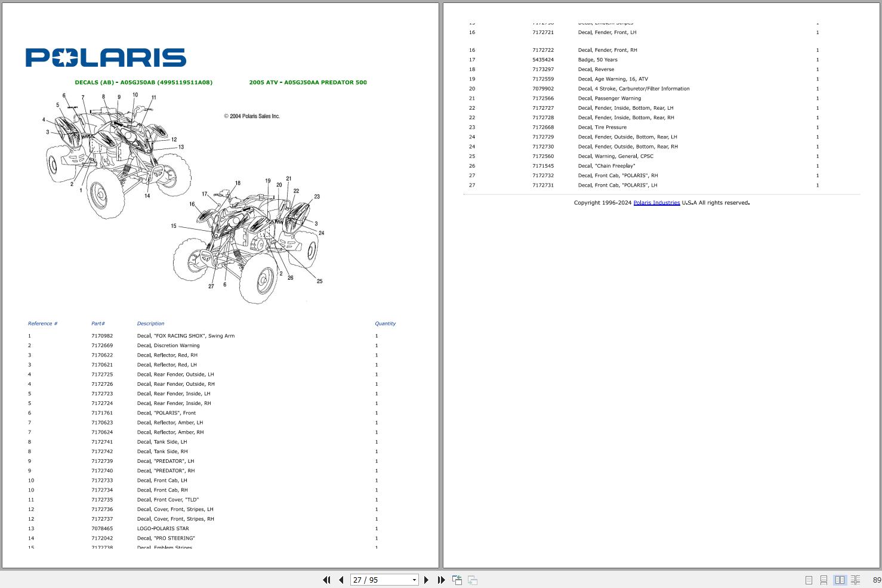Click the Polaris Industries hyperlink

click(x=656, y=202)
